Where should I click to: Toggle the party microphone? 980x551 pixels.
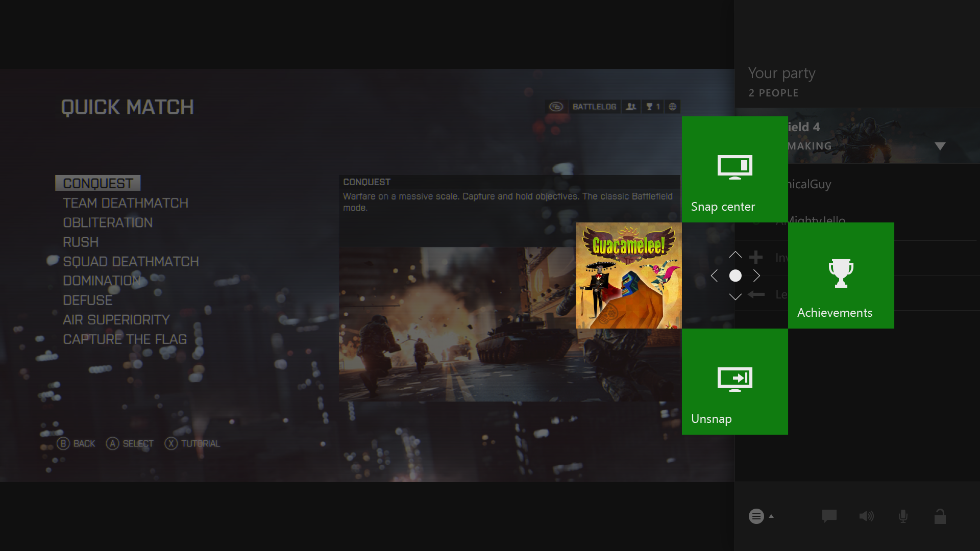tap(903, 516)
